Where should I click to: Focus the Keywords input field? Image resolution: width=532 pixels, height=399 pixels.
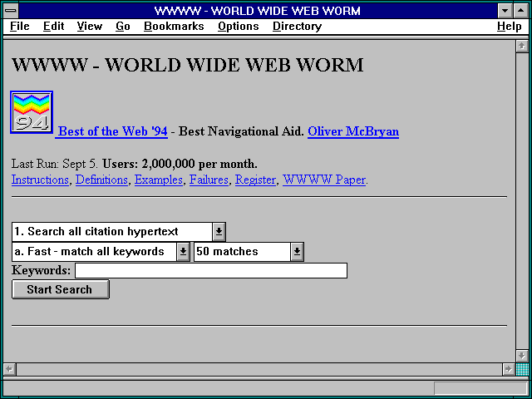[x=211, y=270]
